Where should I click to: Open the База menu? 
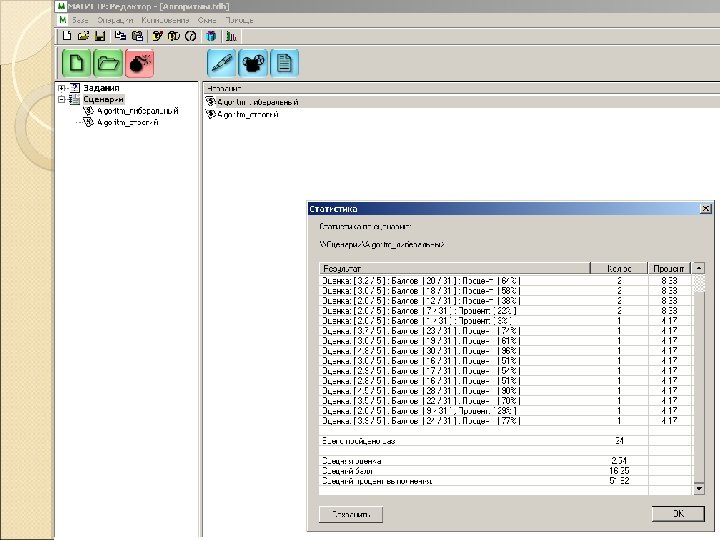click(80, 20)
